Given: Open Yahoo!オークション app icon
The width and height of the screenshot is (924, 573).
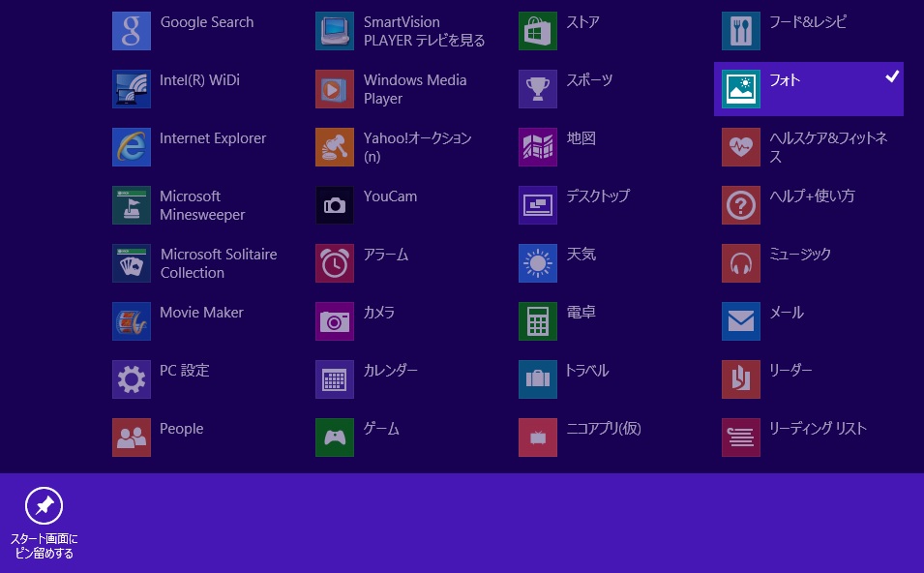Looking at the screenshot, I should pyautogui.click(x=335, y=147).
